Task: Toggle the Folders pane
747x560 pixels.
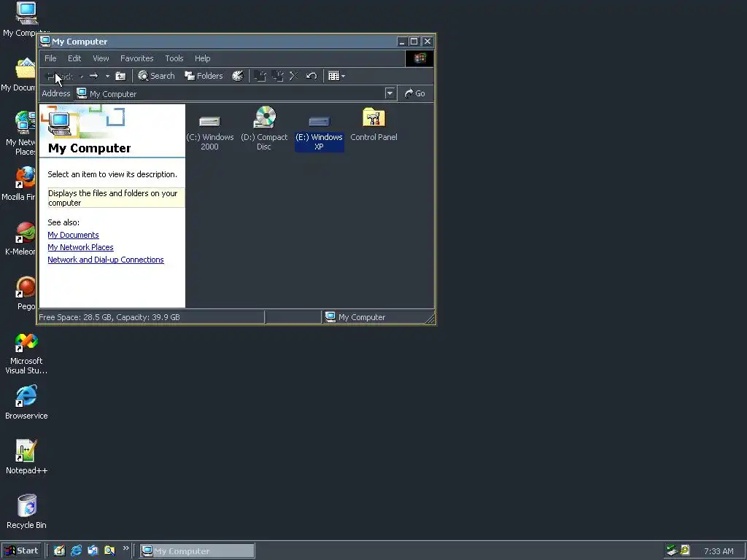Action: click(x=204, y=76)
